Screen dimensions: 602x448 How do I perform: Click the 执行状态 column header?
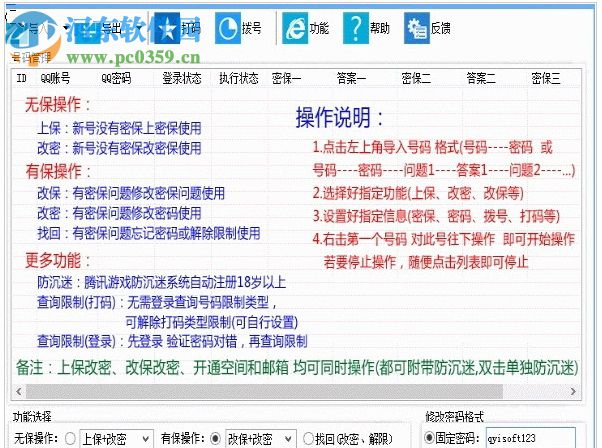click(x=239, y=78)
